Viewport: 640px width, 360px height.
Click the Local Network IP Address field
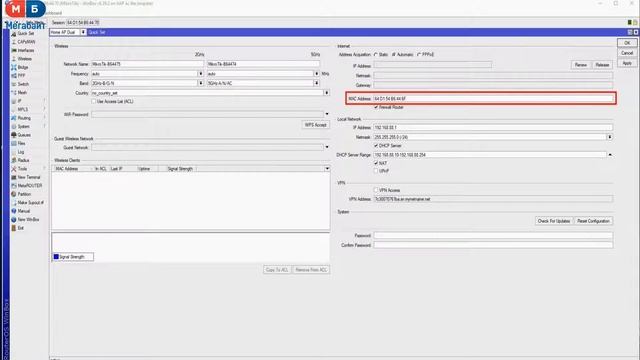(x=493, y=128)
